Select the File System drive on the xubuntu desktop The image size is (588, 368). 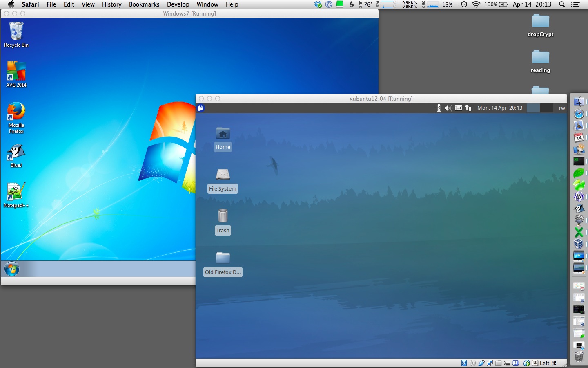tap(223, 181)
